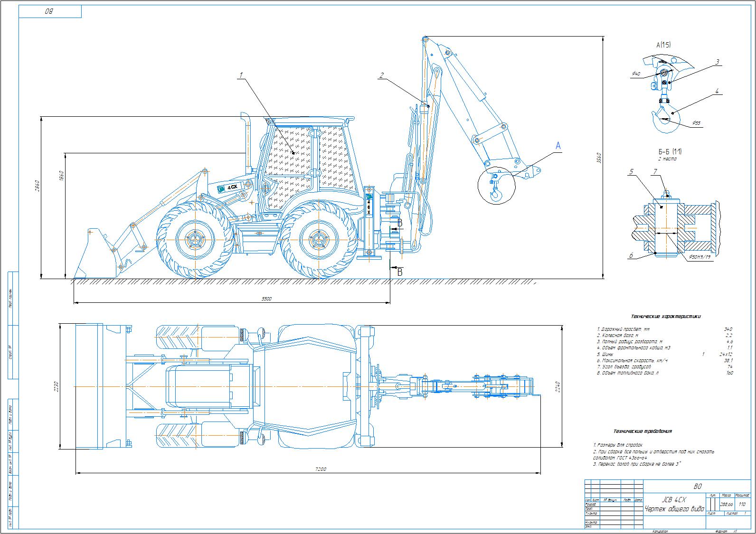Select the ф55 hook diameter dimension
Image resolution: width=756 pixels, height=534 pixels.
click(x=696, y=123)
